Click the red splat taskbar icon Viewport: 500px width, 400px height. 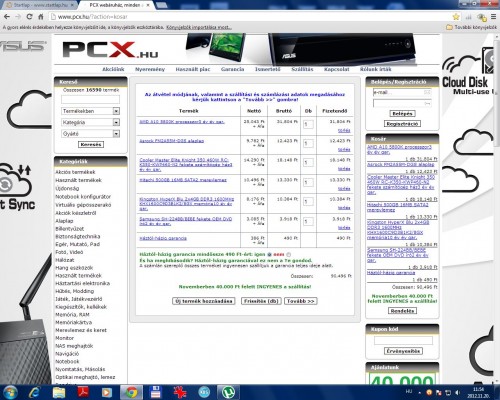(x=180, y=392)
